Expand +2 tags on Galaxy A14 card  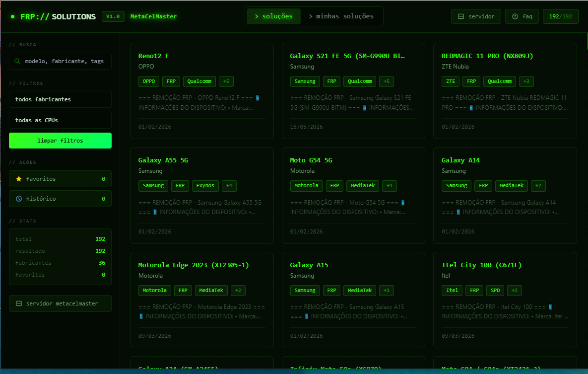[538, 185]
